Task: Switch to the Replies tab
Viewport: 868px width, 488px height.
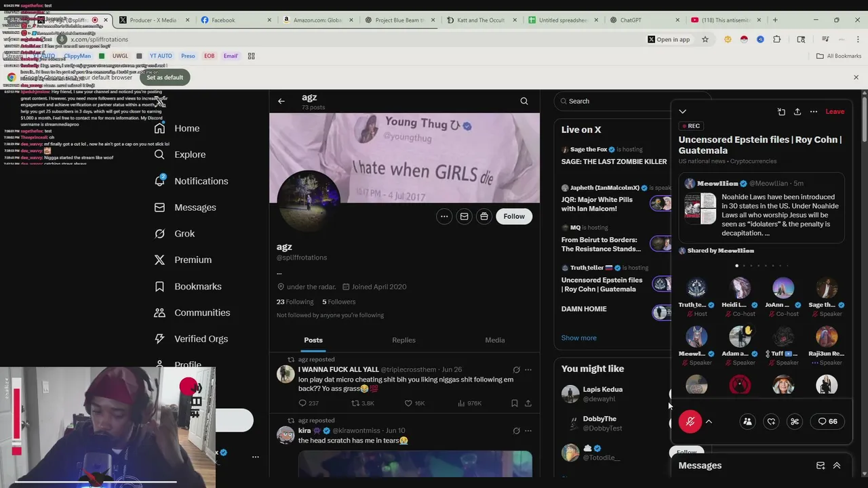Action: (403, 340)
